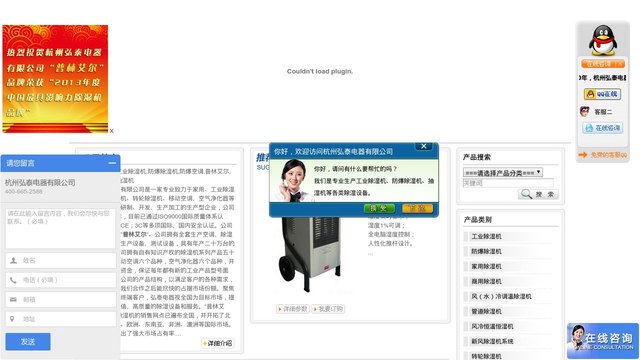Viewport: 640px width, 360px height.
Task: Click the 我要订购 order button
Action: click(x=328, y=309)
